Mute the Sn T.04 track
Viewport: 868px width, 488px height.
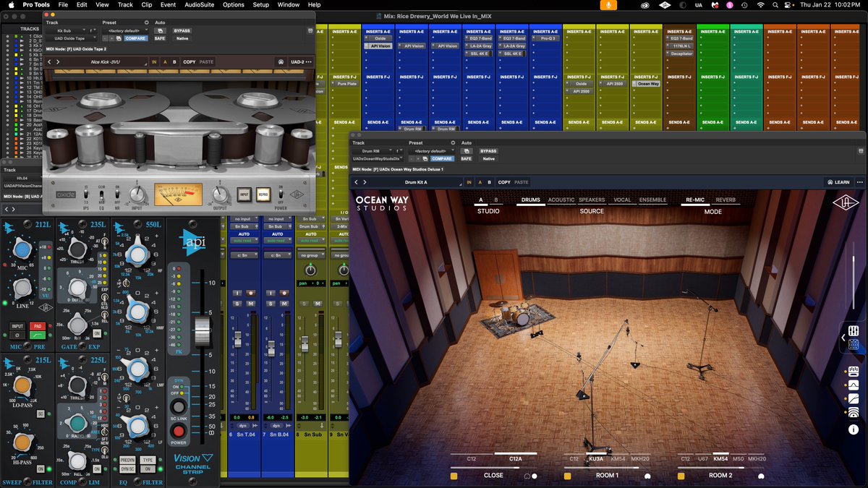click(250, 304)
